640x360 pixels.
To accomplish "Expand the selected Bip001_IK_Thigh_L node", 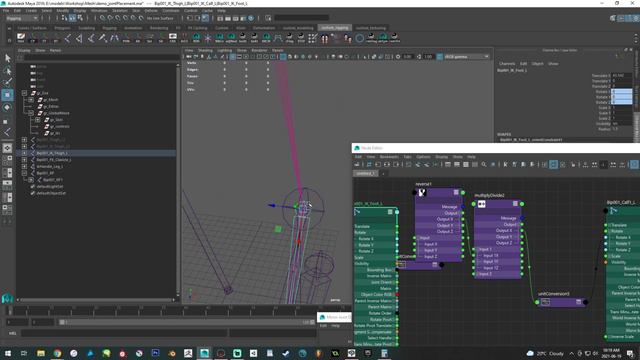I will [24, 153].
